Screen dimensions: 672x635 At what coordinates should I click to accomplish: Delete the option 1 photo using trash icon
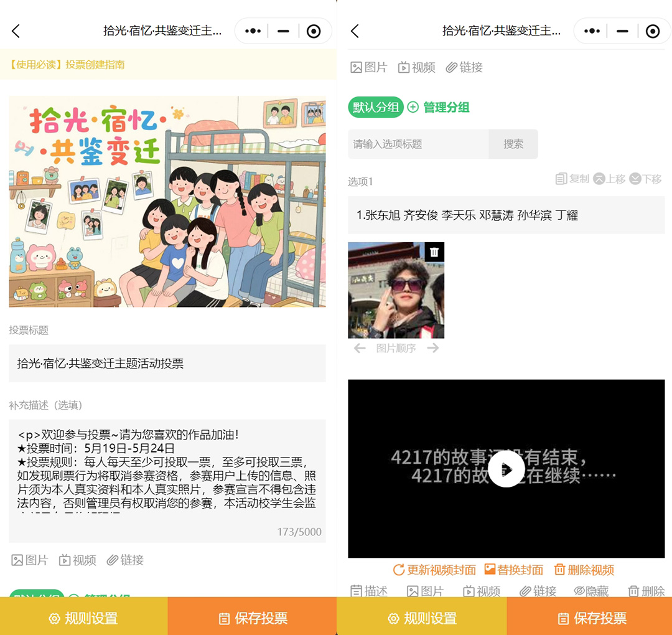coord(434,252)
